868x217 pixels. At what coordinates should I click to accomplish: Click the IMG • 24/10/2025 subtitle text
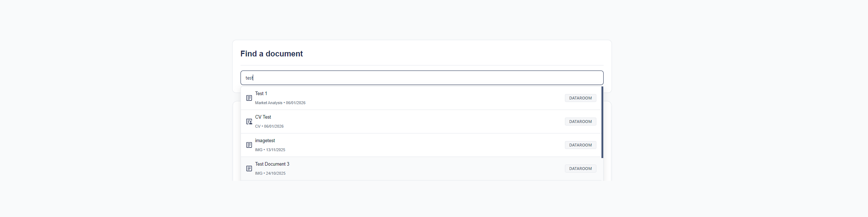point(270,173)
